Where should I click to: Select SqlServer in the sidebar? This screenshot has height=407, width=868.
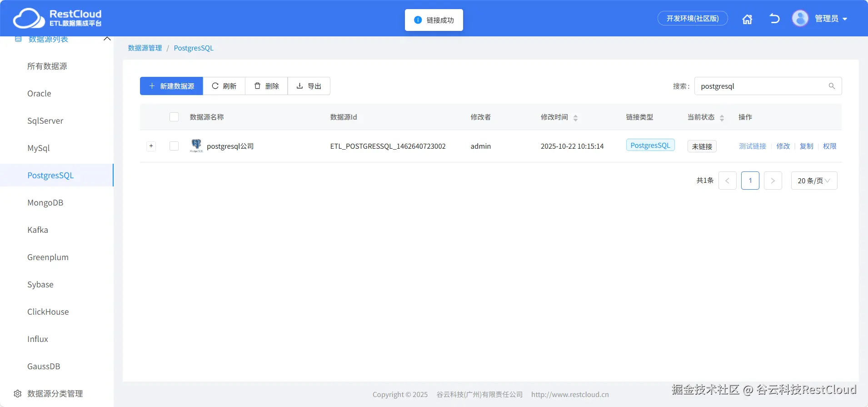point(45,121)
